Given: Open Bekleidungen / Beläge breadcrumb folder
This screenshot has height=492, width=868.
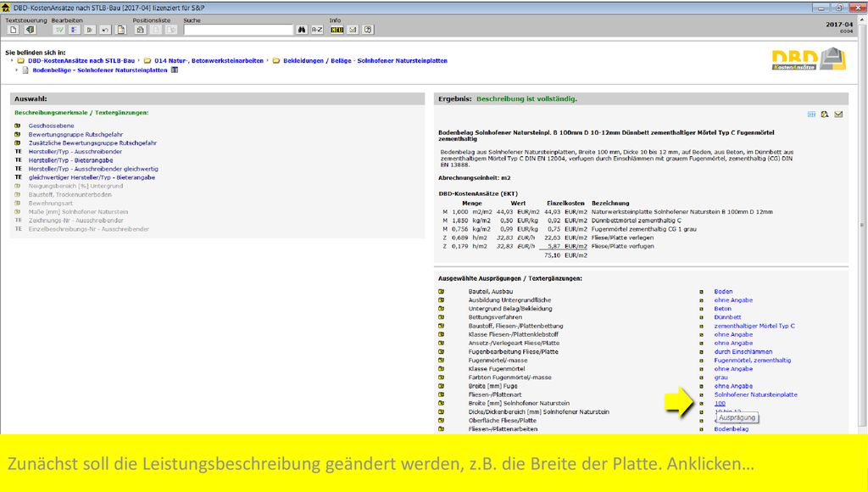Looking at the screenshot, I should [364, 61].
